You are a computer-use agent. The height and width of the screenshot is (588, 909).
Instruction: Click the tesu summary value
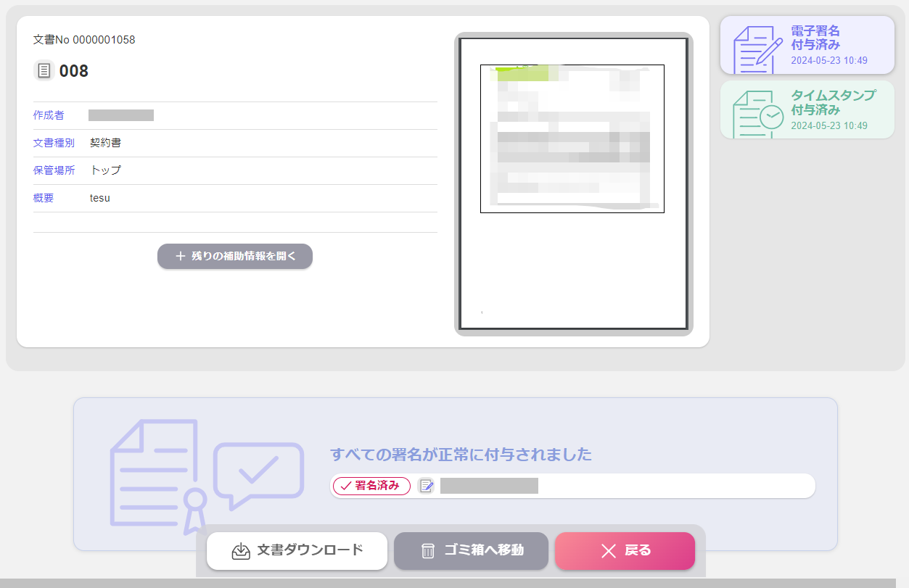pos(100,198)
